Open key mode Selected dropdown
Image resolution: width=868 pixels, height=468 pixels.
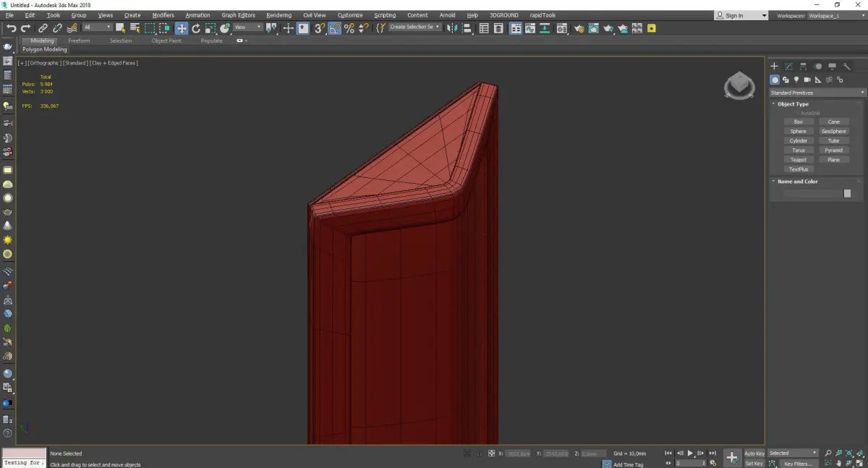pyautogui.click(x=792, y=453)
